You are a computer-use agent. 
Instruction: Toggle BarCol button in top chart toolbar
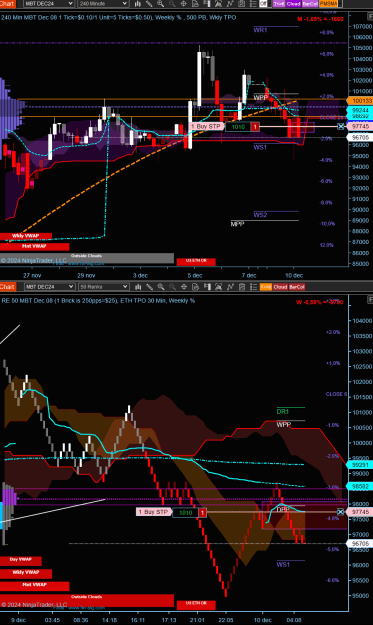[310, 4]
